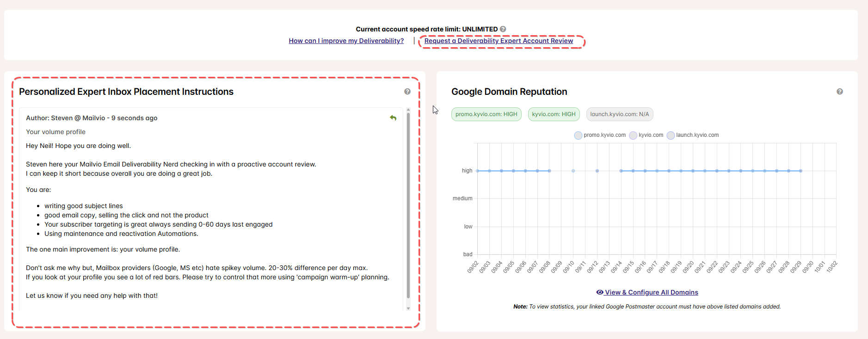Click the message panel vertical scrollbar thumb

408,206
